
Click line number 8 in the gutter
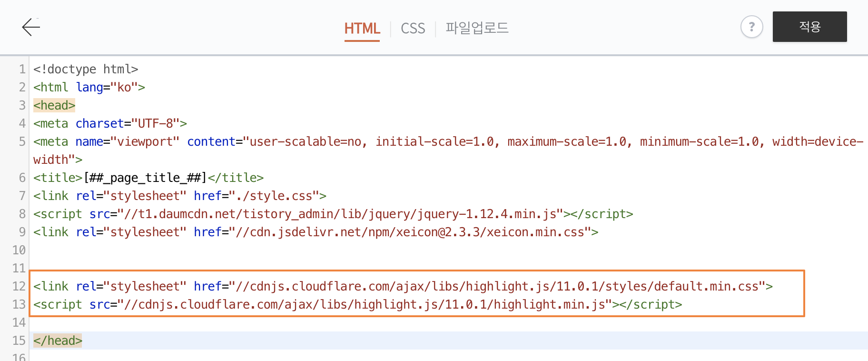tap(22, 214)
